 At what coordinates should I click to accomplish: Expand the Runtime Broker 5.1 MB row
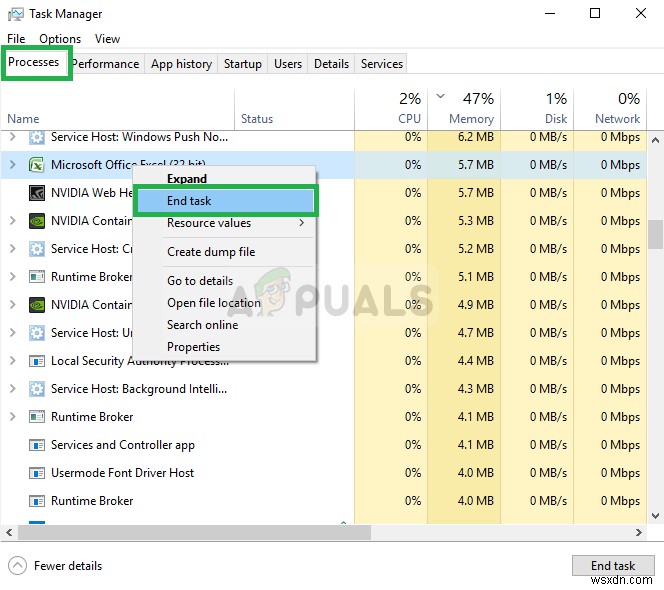tap(13, 277)
